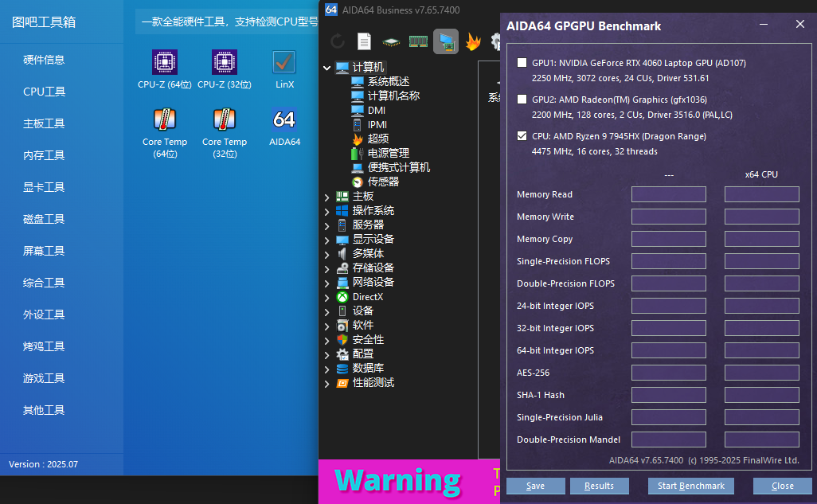Click the AIDA64 flame stability test icon

pos(473,41)
